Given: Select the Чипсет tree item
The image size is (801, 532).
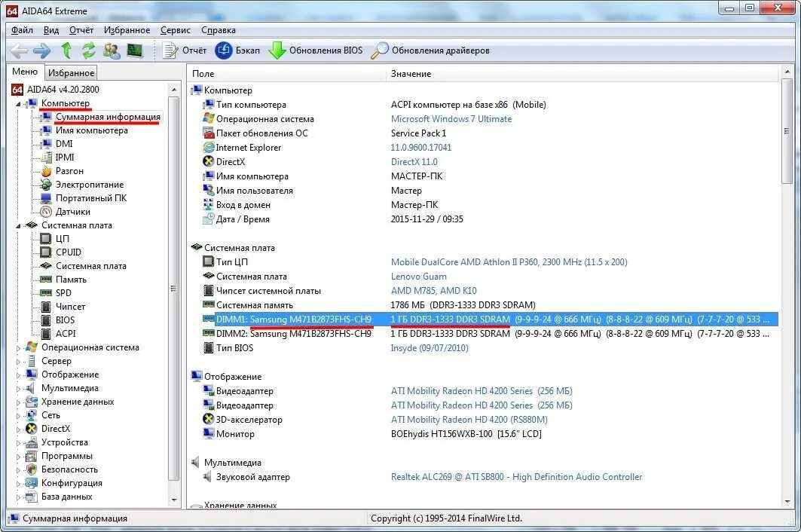Looking at the screenshot, I should tap(71, 307).
